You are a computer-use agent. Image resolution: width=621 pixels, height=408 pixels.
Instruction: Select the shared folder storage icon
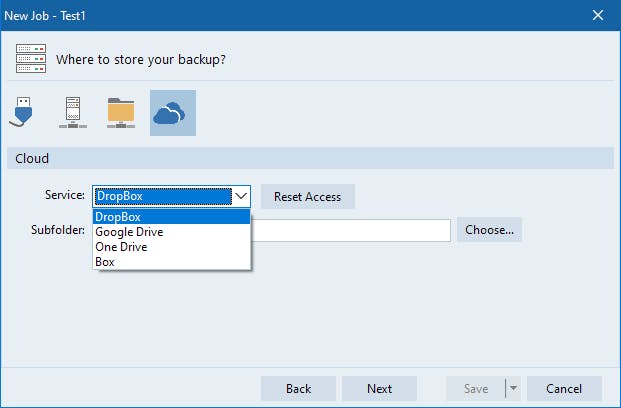pos(120,113)
